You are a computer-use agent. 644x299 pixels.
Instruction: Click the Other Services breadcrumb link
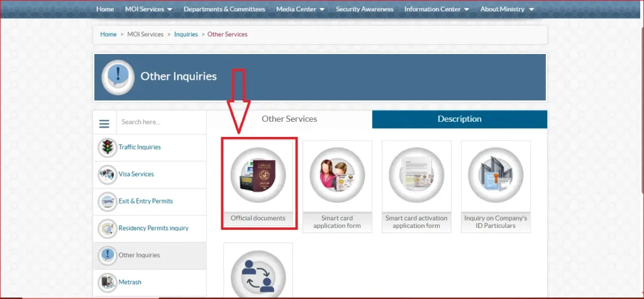(228, 35)
